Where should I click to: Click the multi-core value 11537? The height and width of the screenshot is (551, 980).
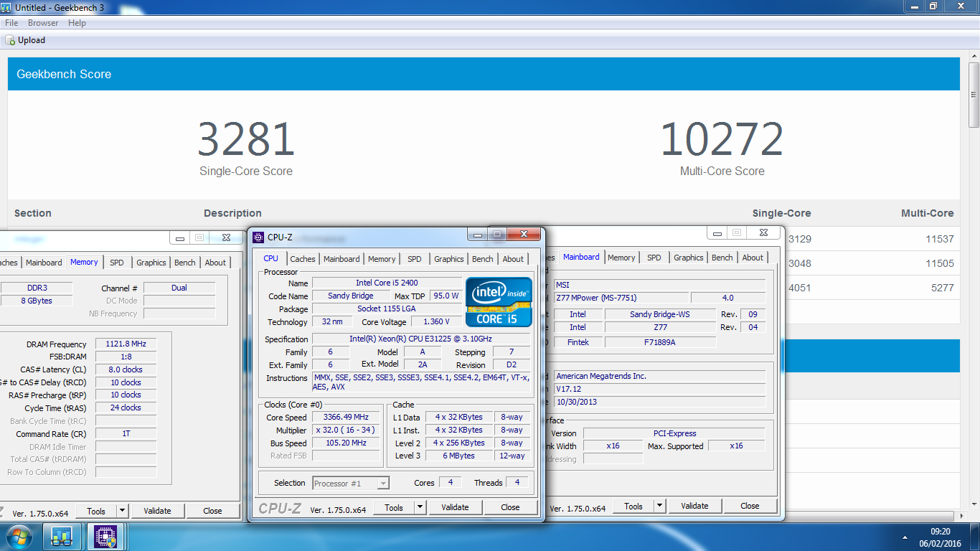coord(940,239)
